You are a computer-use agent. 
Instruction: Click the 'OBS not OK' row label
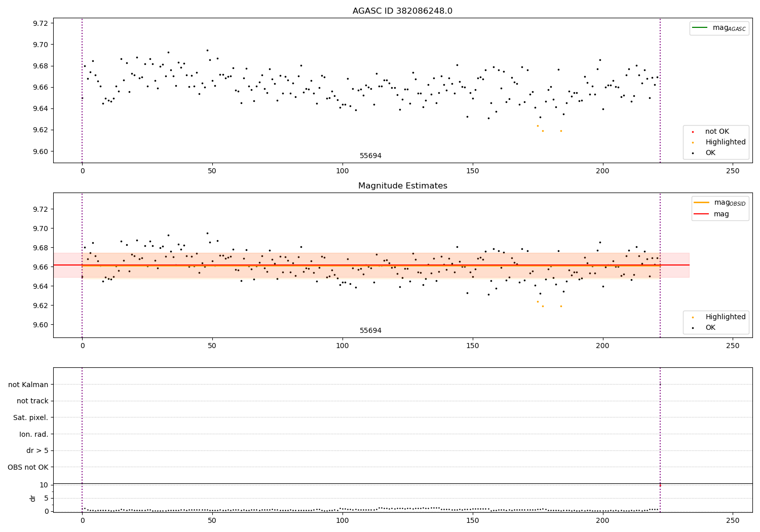tap(28, 467)
